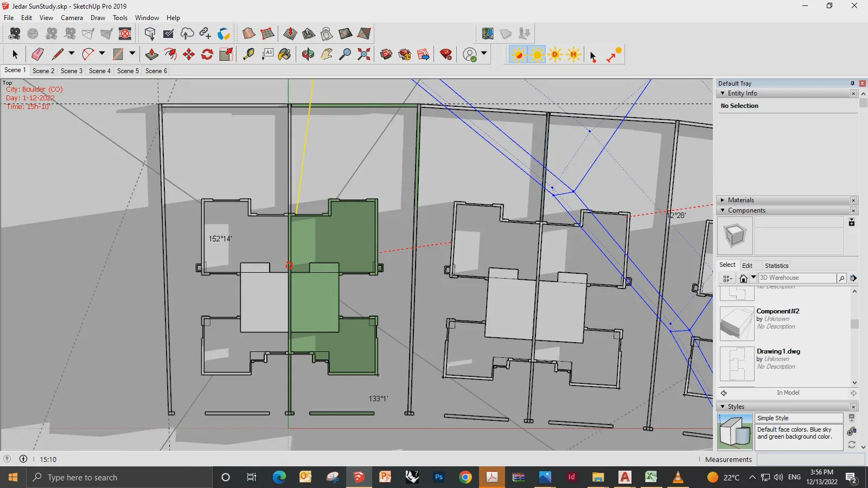This screenshot has width=868, height=488.
Task: Open the Draw menu
Action: tap(98, 18)
